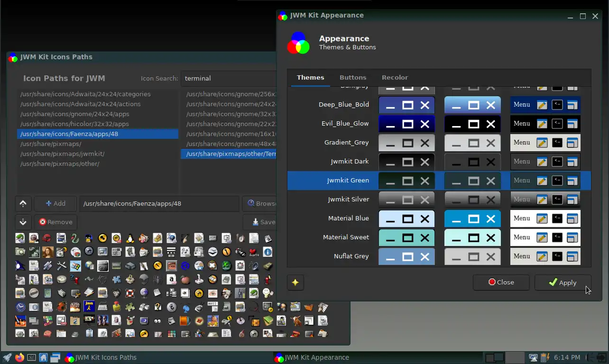The width and height of the screenshot is (609, 364).
Task: Select the Amazon 'a' icon
Action: 171,279
